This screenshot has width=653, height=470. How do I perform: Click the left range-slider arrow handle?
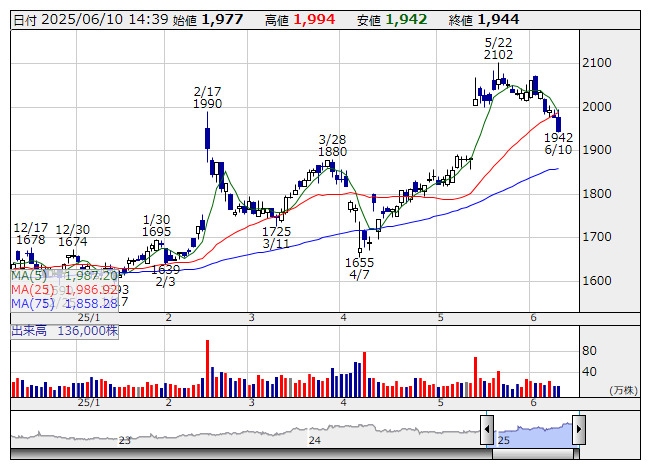487,430
